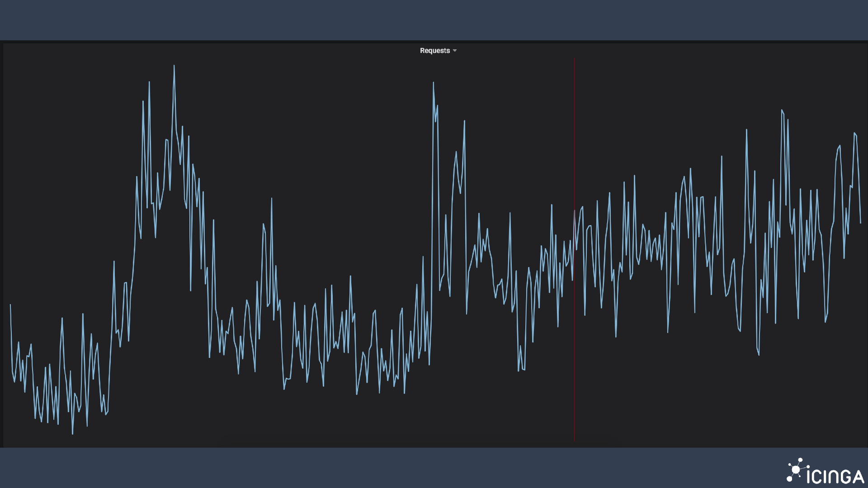Click the graph line's leftmost starting point
Image resolution: width=868 pixels, height=488 pixels.
click(x=10, y=305)
